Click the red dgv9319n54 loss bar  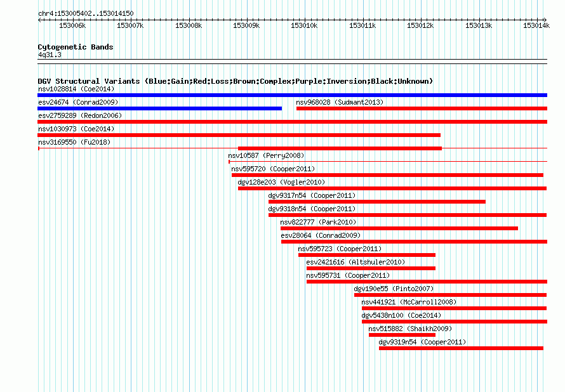point(462,348)
